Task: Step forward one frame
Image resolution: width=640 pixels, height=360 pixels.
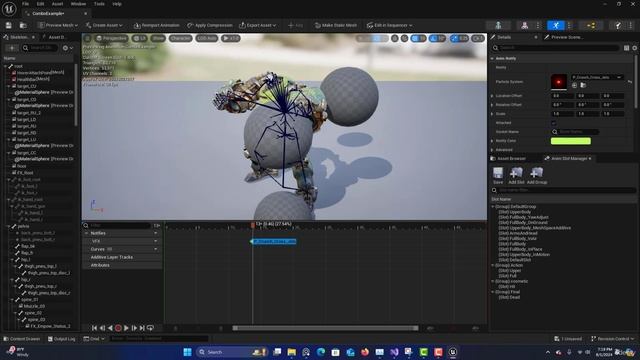Action: point(134,328)
